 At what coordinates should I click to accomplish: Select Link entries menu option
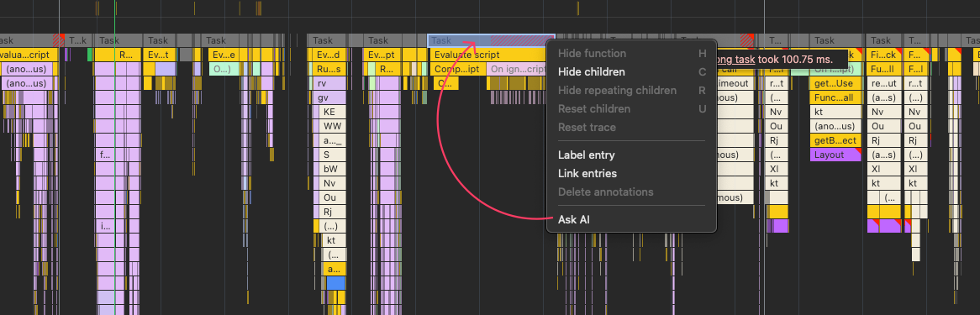click(587, 174)
